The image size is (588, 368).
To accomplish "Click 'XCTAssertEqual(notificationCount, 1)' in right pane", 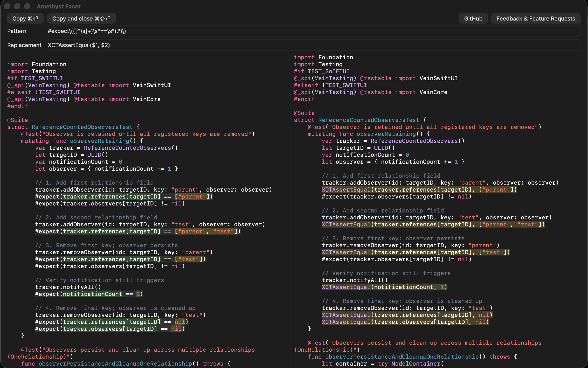I will 384,287.
